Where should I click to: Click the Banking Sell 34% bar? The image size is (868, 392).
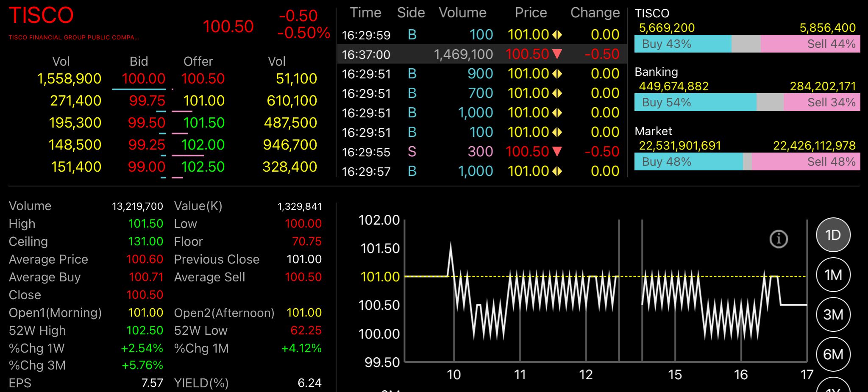point(822,103)
